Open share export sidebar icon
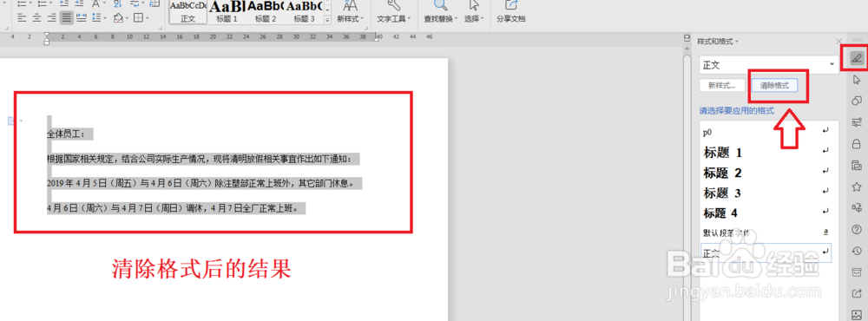The image size is (868, 321). pos(857,293)
